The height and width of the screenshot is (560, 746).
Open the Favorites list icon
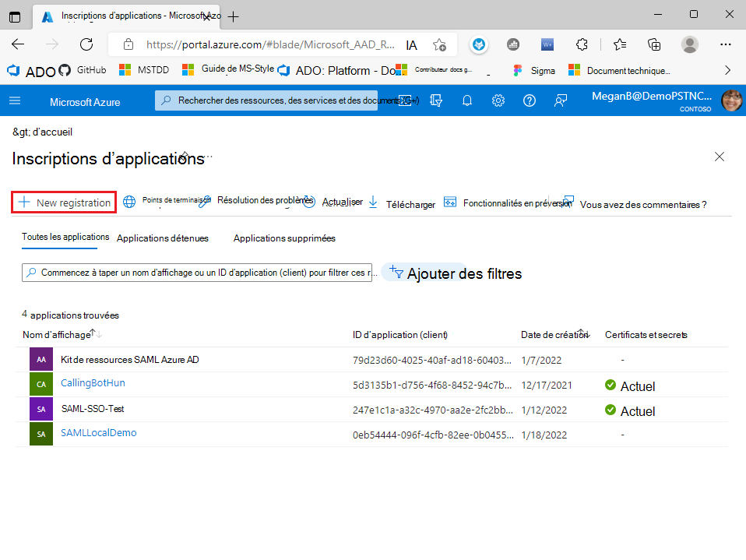(x=619, y=44)
